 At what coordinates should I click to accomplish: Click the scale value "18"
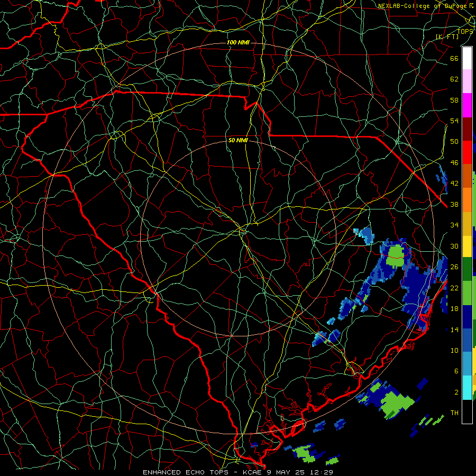pyautogui.click(x=454, y=309)
